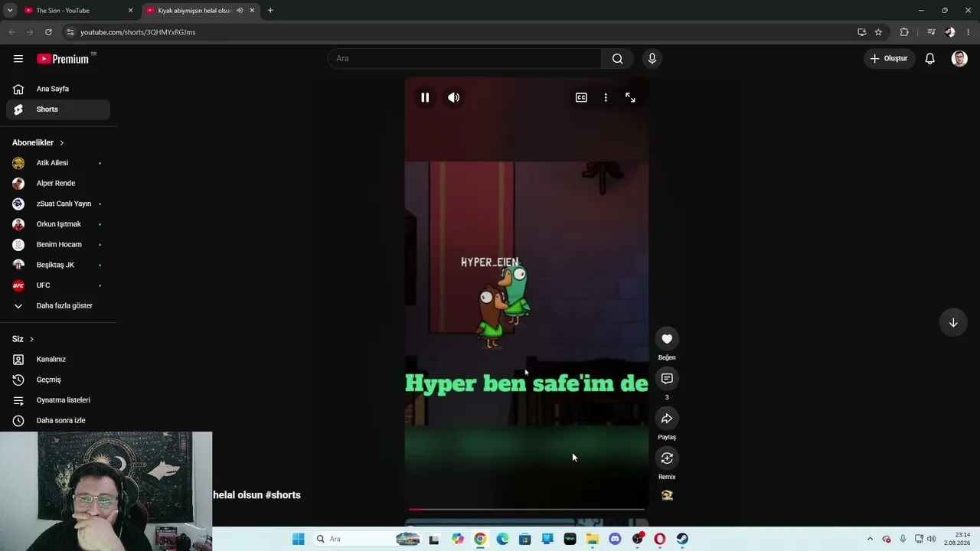Open Orkun Işıtmak channel subscription
This screenshot has width=980, height=551.
click(58, 224)
